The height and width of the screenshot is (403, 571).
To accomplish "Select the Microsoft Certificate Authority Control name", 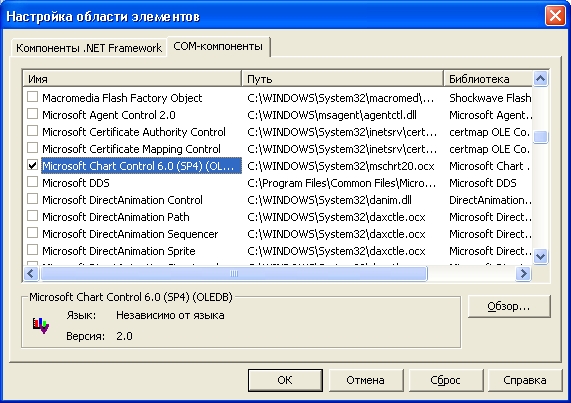I will click(134, 132).
